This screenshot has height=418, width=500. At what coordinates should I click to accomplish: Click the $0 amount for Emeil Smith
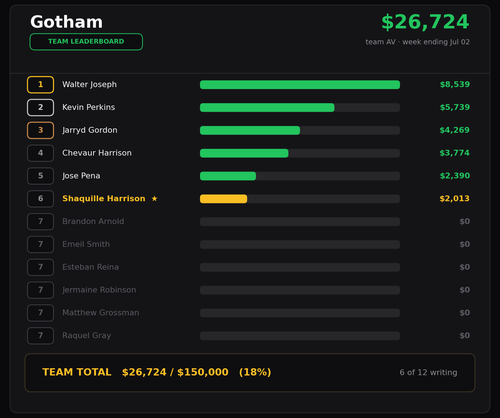pos(465,244)
